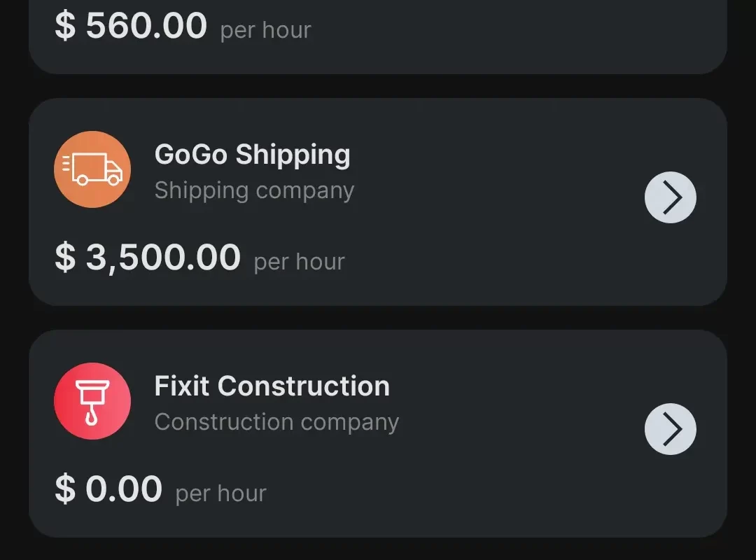Click "per hour" label beside 0.00
Viewport: 756px width, 560px height.
[x=220, y=493]
